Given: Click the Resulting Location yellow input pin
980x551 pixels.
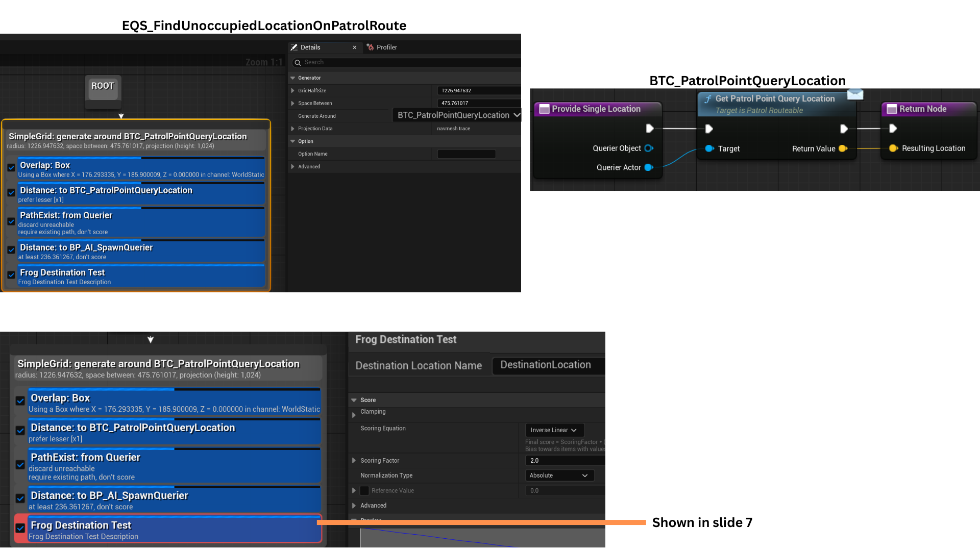Looking at the screenshot, I should pyautogui.click(x=893, y=148).
